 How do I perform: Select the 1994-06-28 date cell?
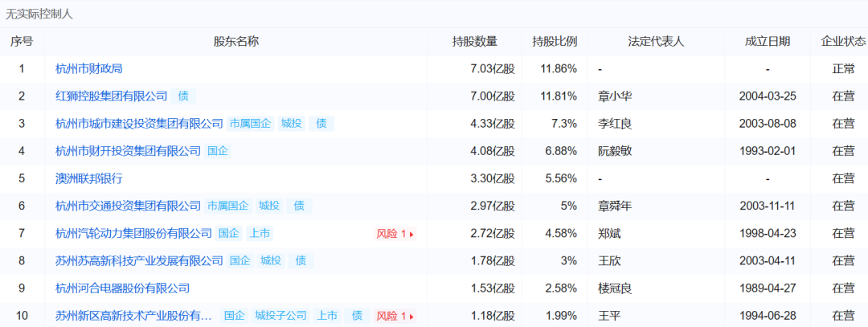(x=768, y=316)
